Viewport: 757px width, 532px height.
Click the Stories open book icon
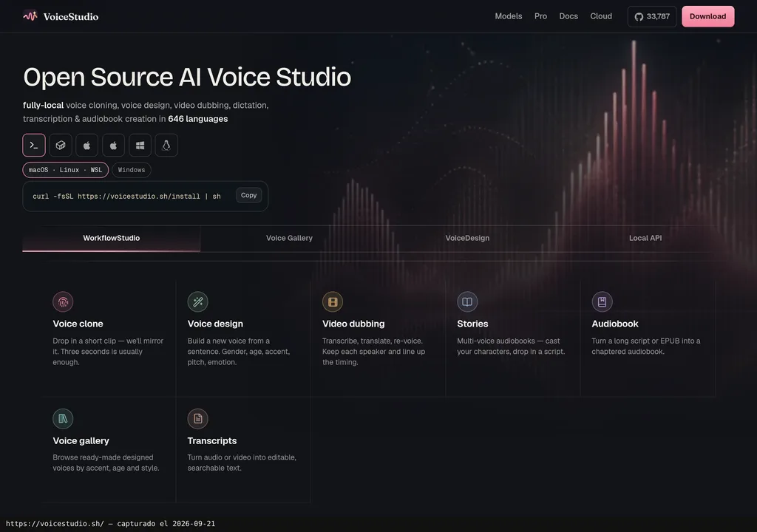tap(467, 301)
